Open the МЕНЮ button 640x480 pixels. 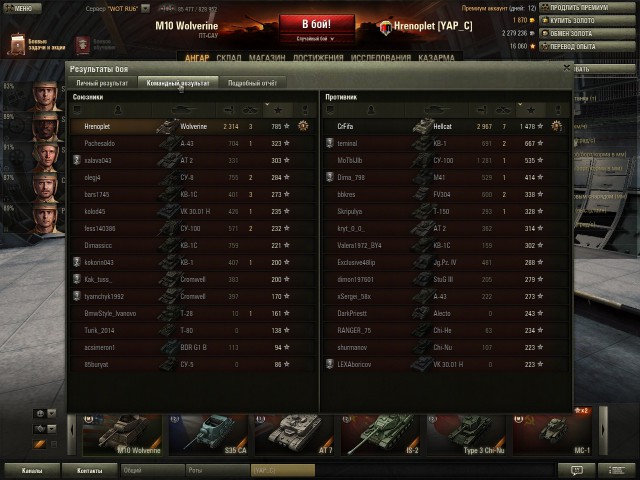click(x=22, y=8)
